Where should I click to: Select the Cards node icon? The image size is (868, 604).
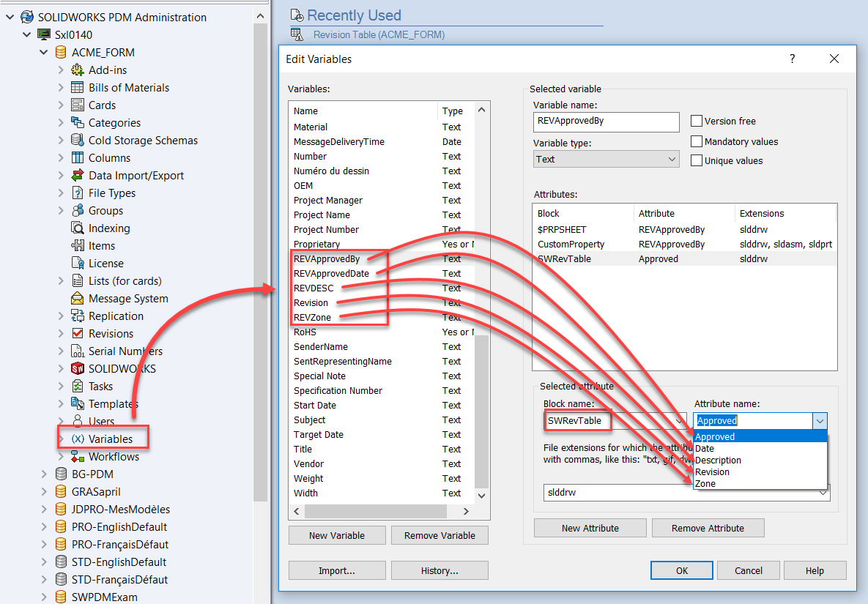(78, 105)
